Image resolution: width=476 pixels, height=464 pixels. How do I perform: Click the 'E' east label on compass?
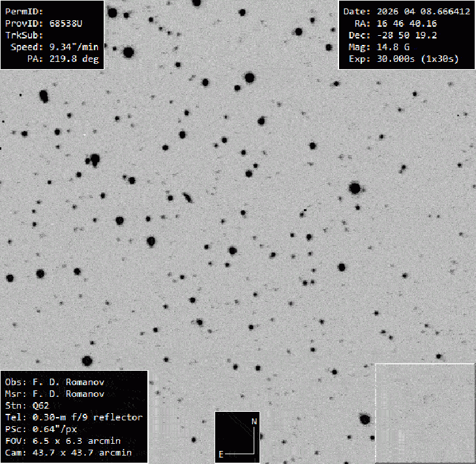pos(222,453)
